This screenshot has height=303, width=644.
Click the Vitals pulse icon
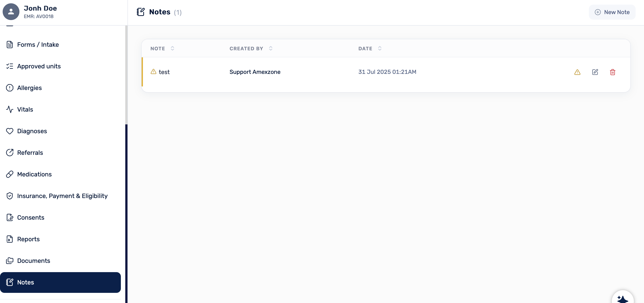pos(9,110)
